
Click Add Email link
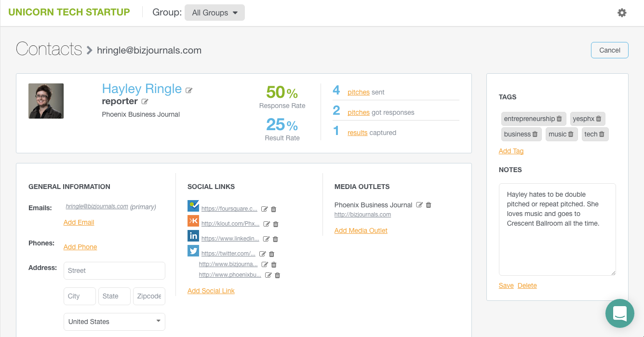tap(79, 222)
